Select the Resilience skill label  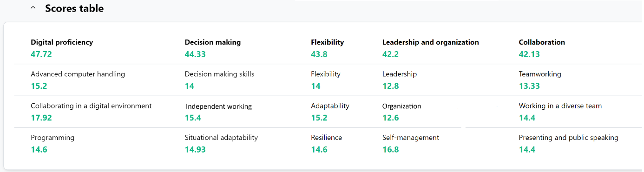coord(326,138)
